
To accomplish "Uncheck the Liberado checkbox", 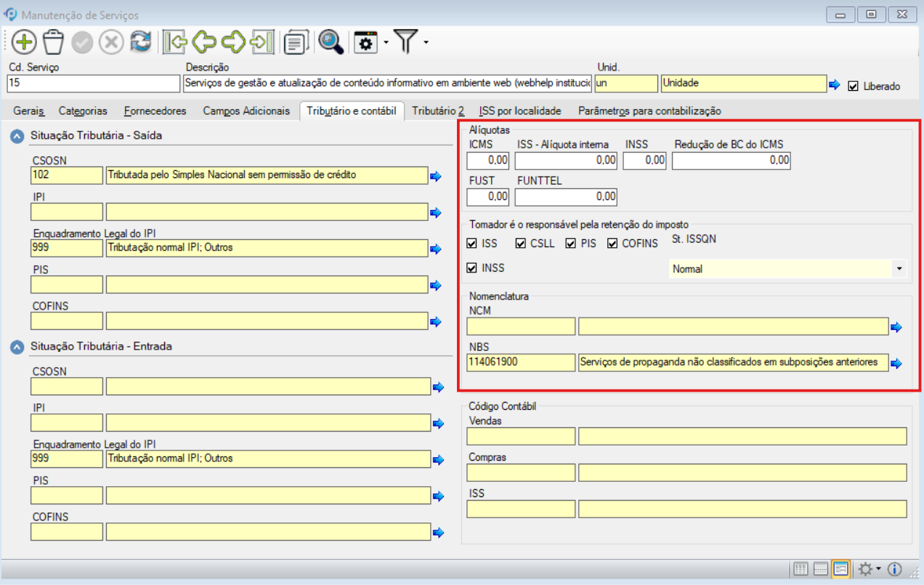I will coord(853,86).
